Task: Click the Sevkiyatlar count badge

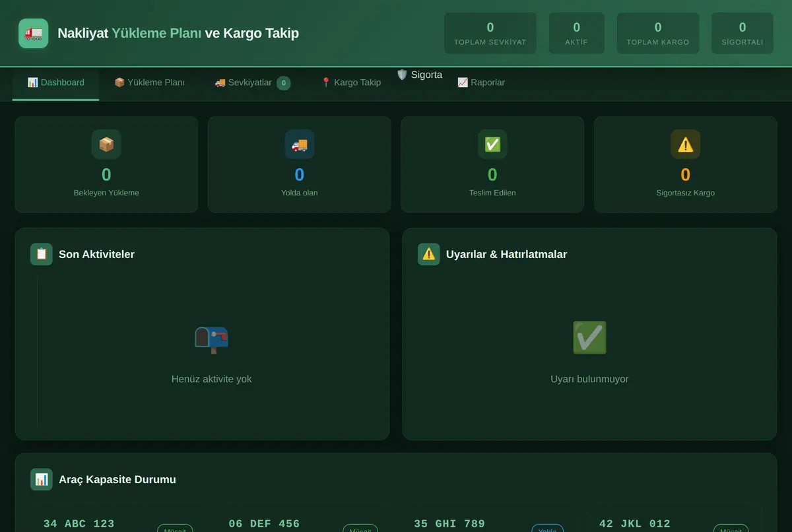Action: 284,83
